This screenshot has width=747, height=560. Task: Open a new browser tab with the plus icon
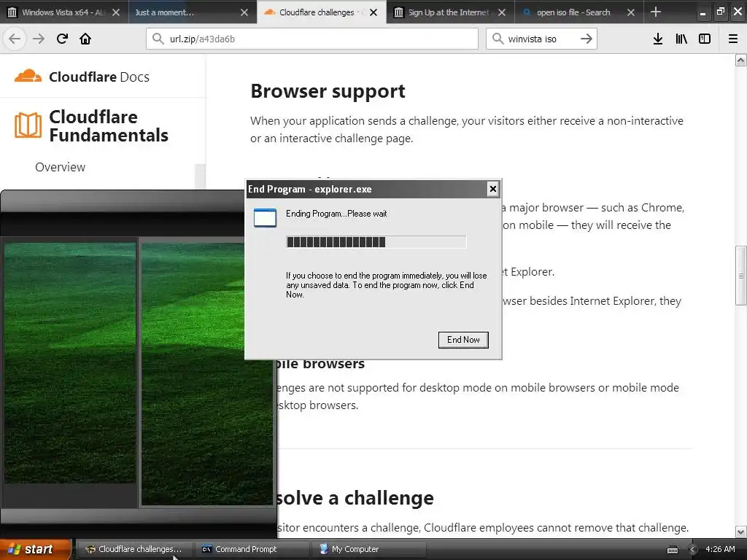pyautogui.click(x=656, y=12)
